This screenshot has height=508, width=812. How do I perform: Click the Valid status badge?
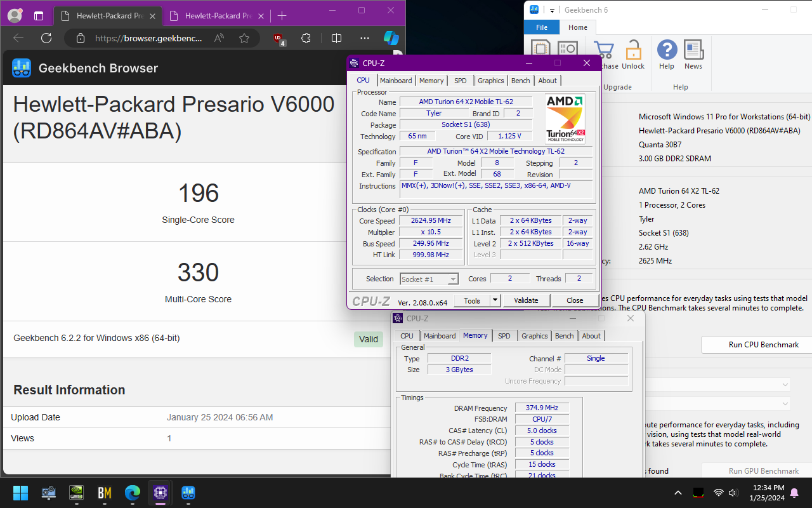click(x=369, y=339)
